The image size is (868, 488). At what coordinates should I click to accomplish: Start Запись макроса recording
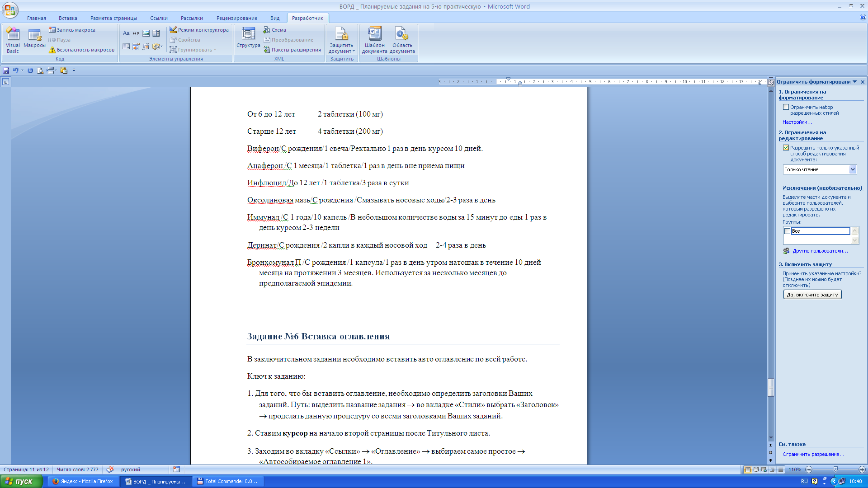(x=72, y=30)
